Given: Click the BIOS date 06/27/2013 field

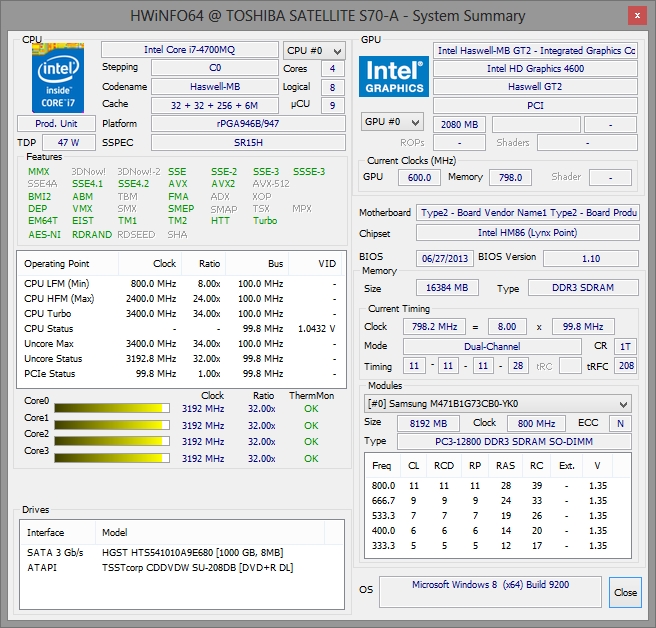Looking at the screenshot, I should click(445, 259).
